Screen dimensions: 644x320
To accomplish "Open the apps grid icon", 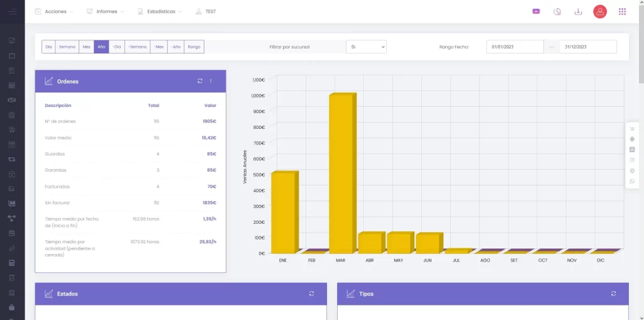I will point(622,11).
